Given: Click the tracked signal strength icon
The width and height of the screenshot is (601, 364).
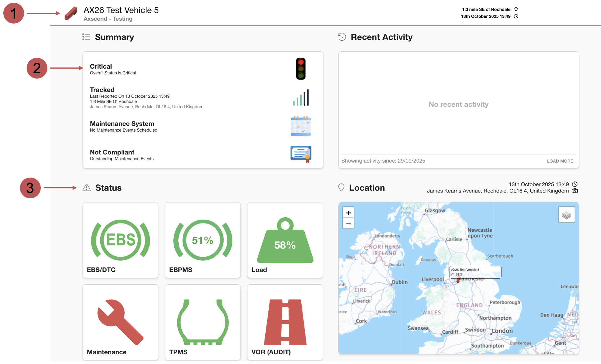Looking at the screenshot, I should pos(301,98).
